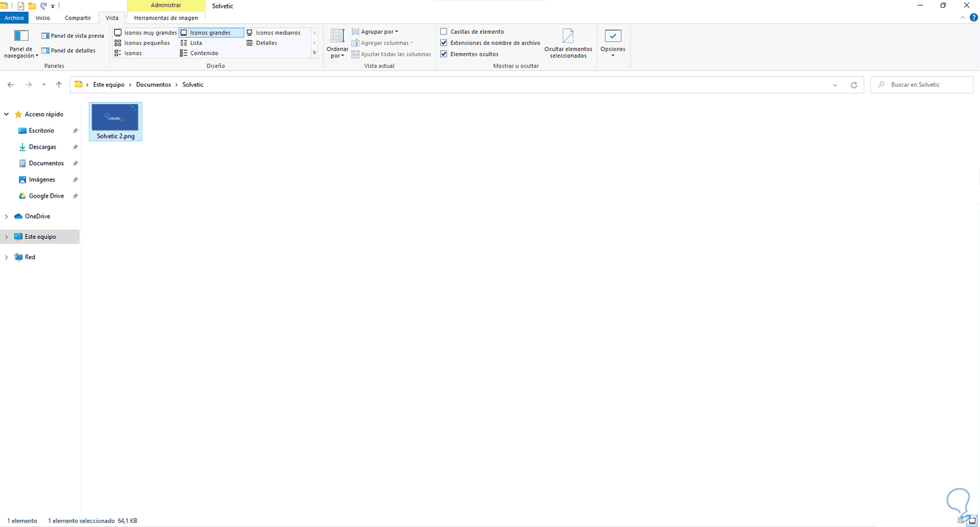980x527 pixels.
Task: Click Solvetic in the address breadcrumb
Action: (x=193, y=85)
